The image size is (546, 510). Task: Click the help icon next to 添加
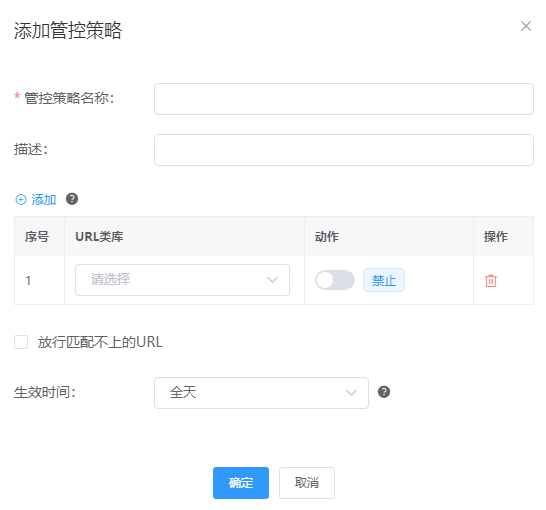72,199
